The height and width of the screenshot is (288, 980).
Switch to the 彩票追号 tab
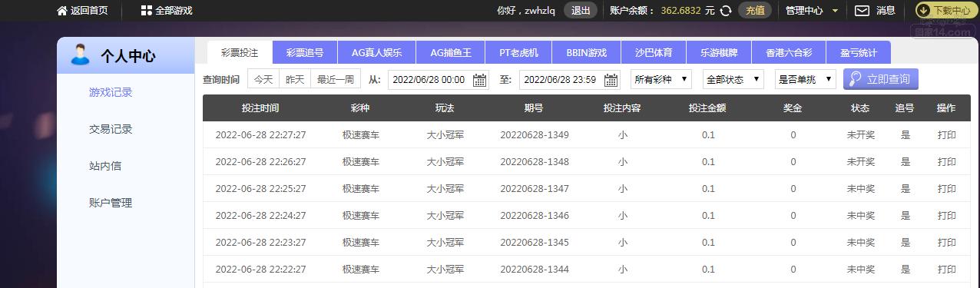[x=305, y=53]
